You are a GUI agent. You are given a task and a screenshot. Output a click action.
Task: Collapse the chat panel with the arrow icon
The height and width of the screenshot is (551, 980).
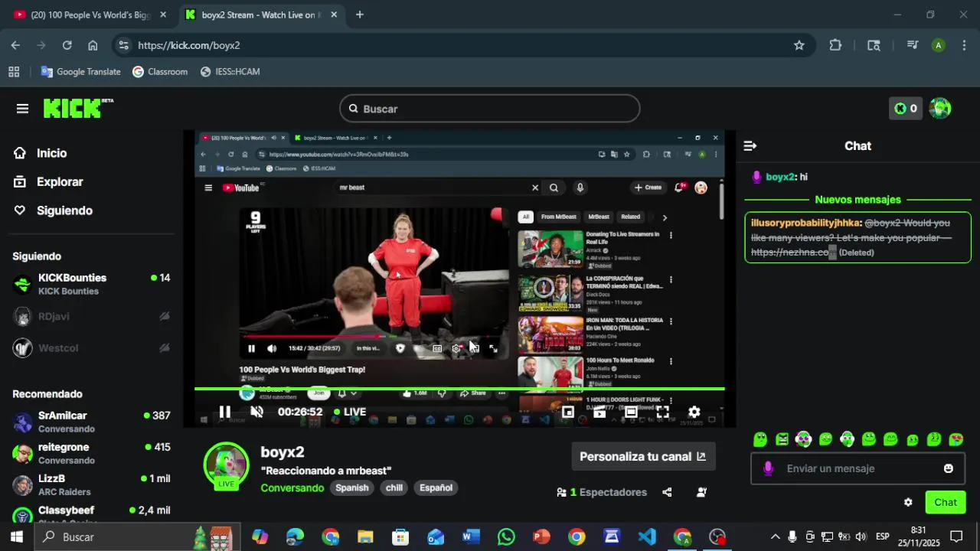click(750, 145)
